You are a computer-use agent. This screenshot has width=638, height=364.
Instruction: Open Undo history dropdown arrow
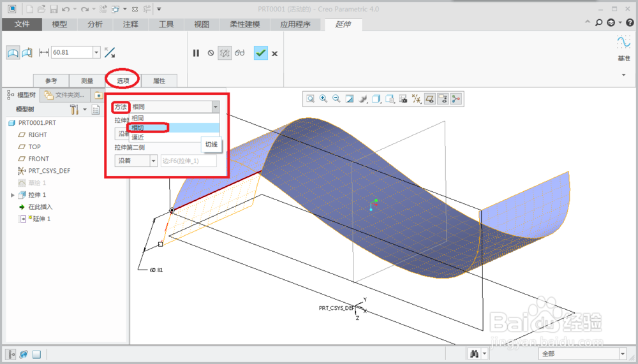click(x=75, y=9)
